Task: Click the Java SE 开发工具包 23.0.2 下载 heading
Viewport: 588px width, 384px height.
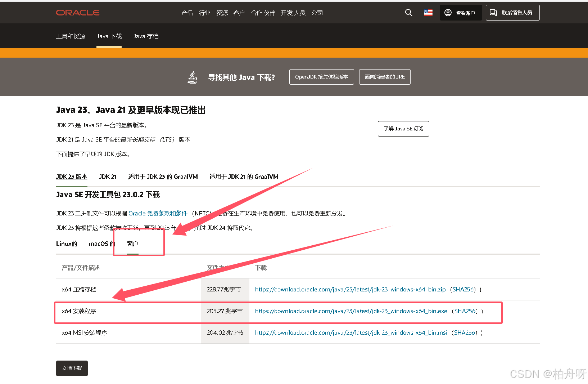Action: [108, 195]
